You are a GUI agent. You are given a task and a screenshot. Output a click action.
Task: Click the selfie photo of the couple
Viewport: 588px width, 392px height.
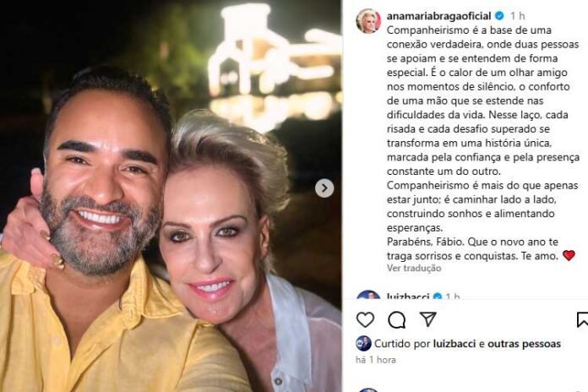pos(171,196)
